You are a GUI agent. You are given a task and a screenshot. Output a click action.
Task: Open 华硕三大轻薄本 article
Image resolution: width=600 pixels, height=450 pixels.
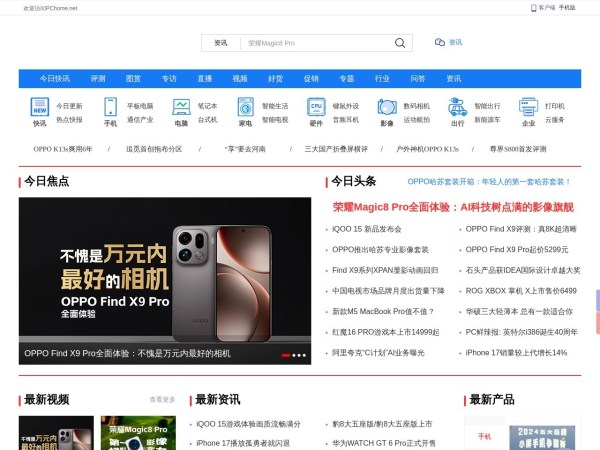(519, 311)
